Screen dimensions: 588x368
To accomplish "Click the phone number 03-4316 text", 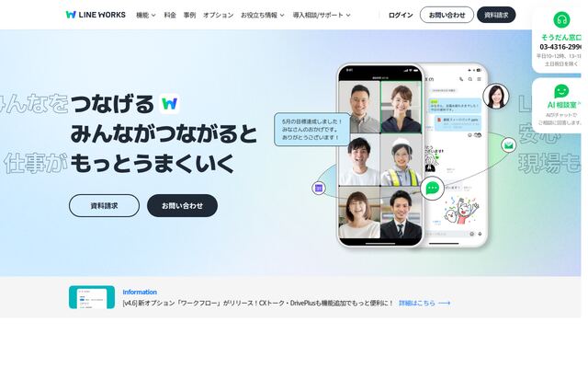I will 560,47.
